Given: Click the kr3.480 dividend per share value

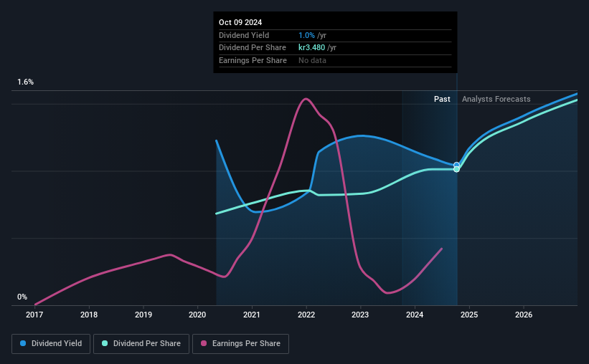Looking at the screenshot, I should pyautogui.click(x=312, y=48).
